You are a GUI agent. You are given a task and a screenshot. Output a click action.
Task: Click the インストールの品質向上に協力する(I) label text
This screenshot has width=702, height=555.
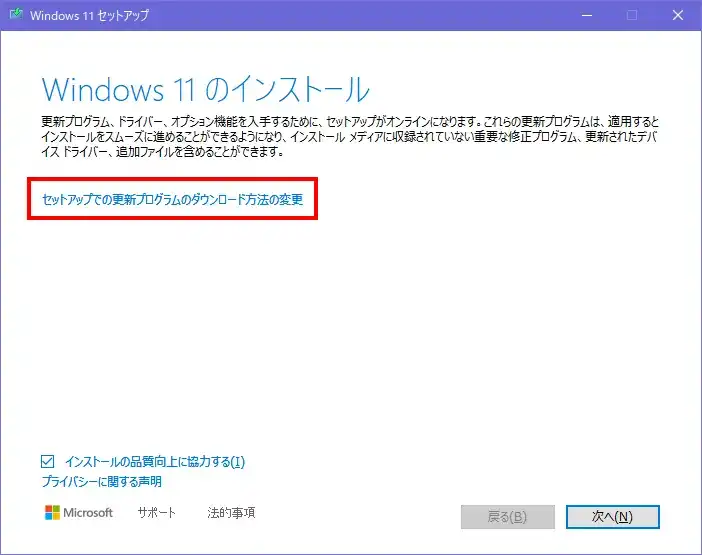click(x=154, y=462)
